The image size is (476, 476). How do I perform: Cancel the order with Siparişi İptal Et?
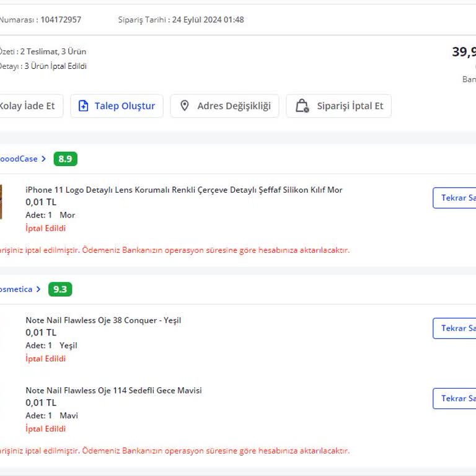coord(339,106)
